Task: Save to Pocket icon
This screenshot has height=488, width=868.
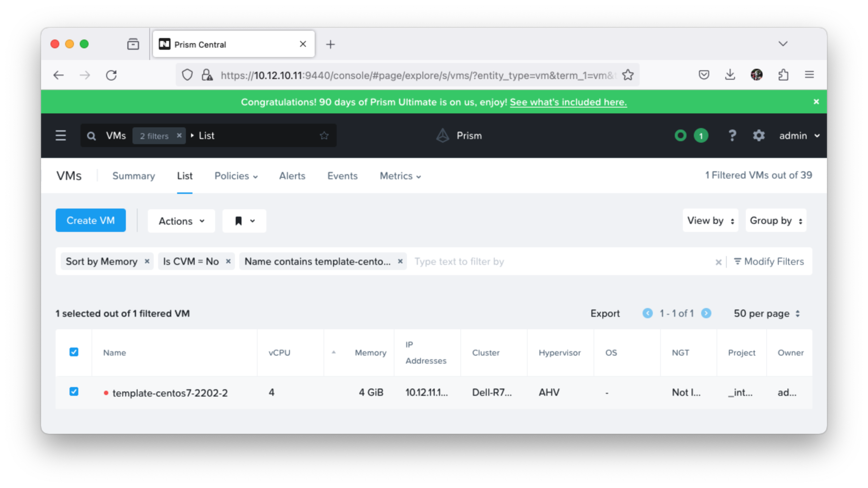Action: pos(704,75)
